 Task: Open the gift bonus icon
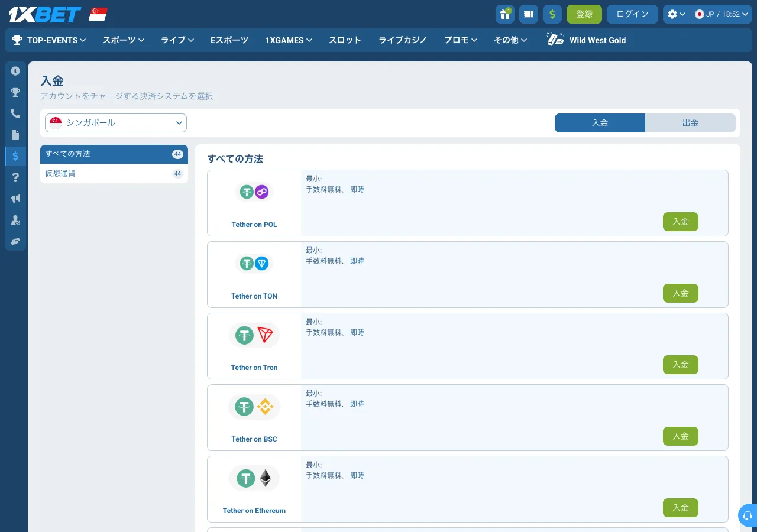[505, 14]
